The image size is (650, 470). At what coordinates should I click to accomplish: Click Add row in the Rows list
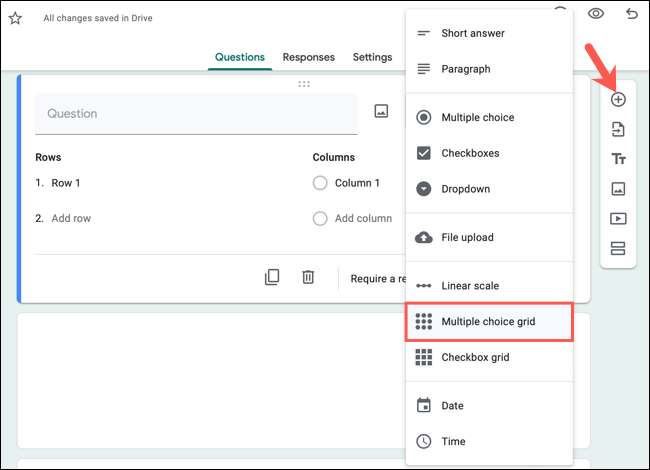click(x=71, y=218)
